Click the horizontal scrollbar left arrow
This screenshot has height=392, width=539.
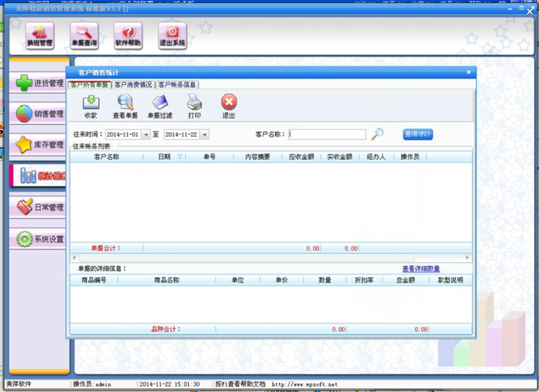tap(74, 258)
